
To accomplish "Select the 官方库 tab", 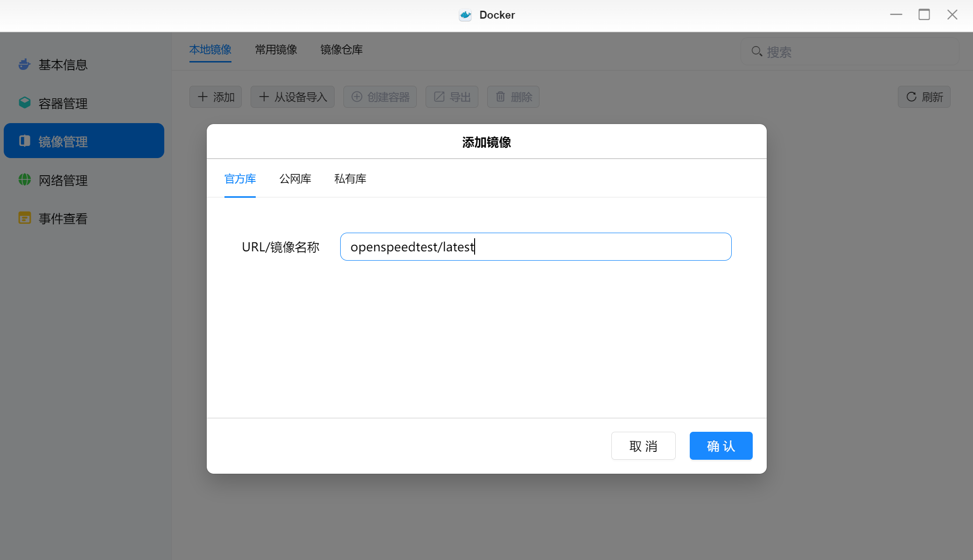I will (240, 179).
